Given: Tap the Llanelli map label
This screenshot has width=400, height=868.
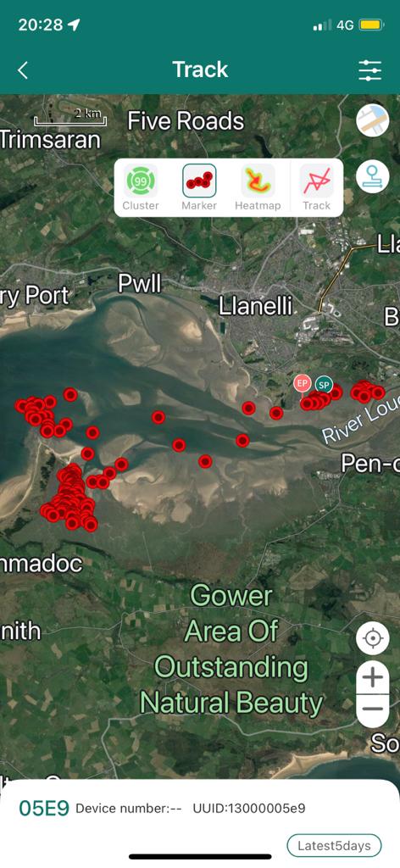Looking at the screenshot, I should tap(256, 306).
